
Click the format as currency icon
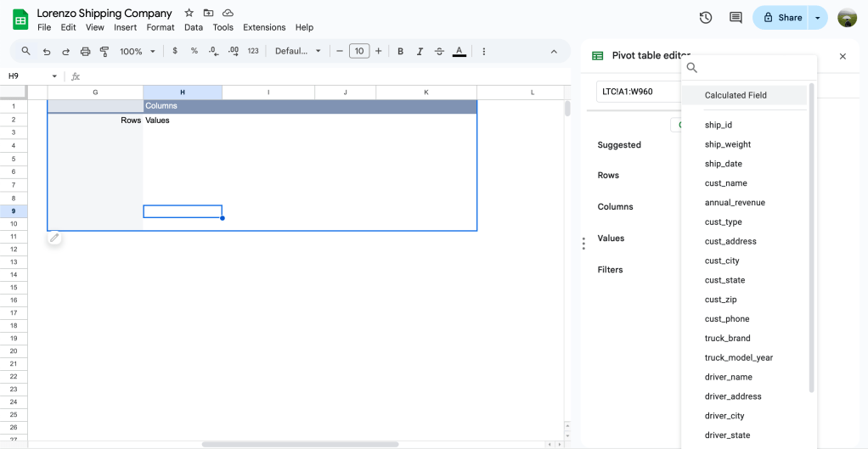[x=175, y=51]
